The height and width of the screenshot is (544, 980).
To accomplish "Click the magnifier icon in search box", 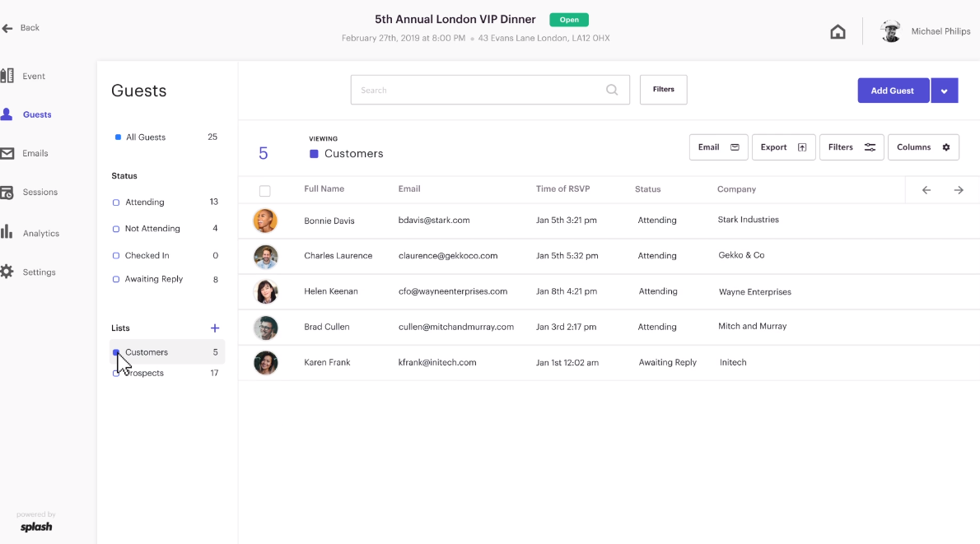I will point(612,90).
